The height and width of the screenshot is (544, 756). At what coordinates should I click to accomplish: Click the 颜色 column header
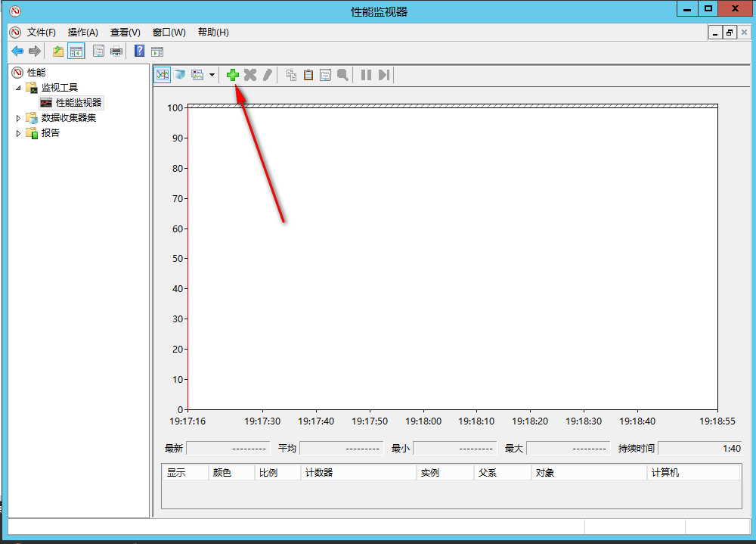click(231, 473)
